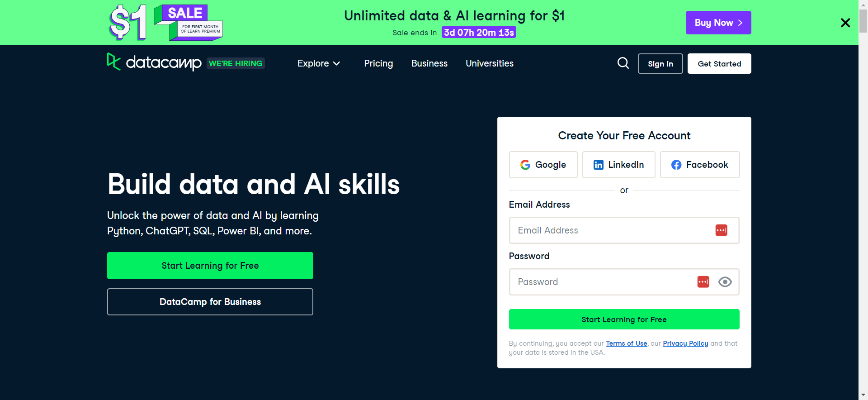Click the WE'RE HIRING badge

pyautogui.click(x=236, y=63)
